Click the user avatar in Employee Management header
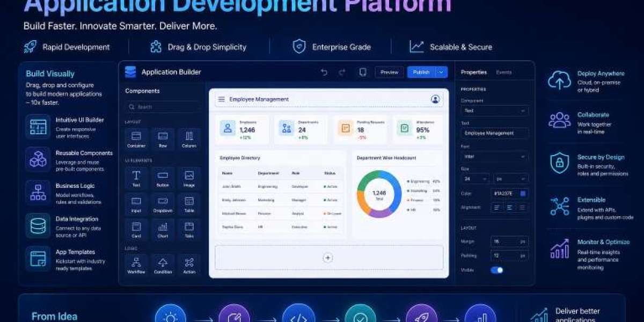 click(435, 99)
